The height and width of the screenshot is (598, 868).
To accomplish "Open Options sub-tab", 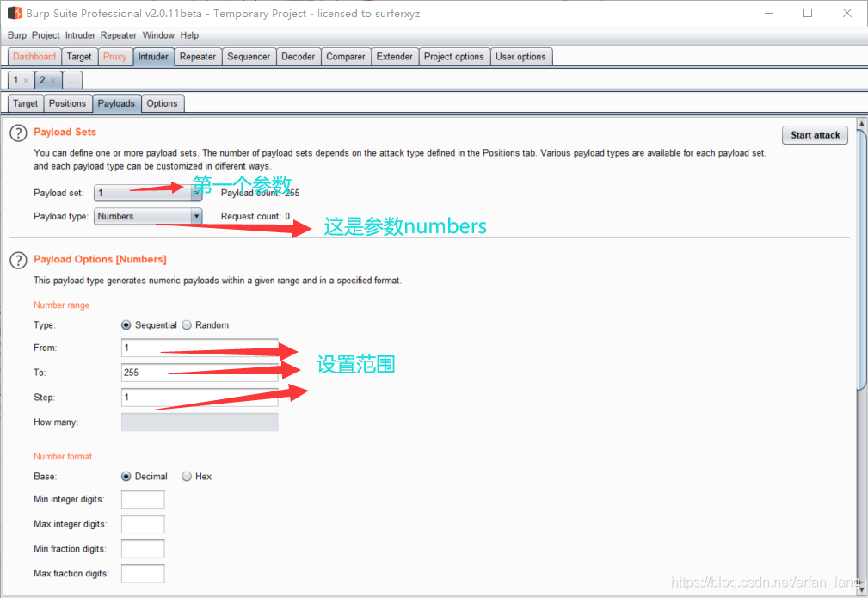I will point(163,103).
